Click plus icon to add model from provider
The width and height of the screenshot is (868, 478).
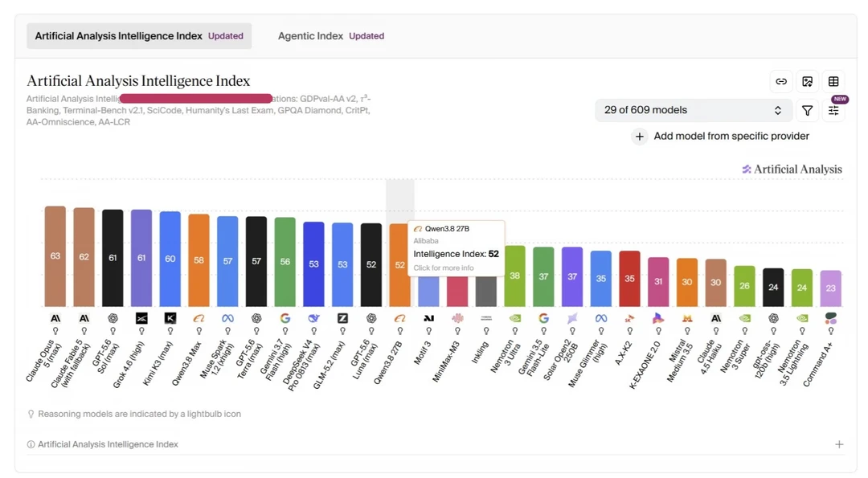pos(640,136)
